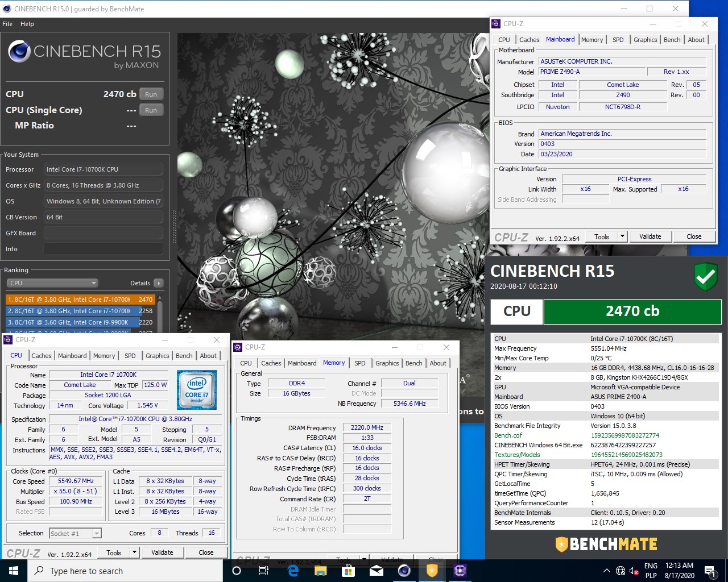Screen dimensions: 728x582
Task: Click the BenchMate green shield checkmark
Action: click(706, 277)
